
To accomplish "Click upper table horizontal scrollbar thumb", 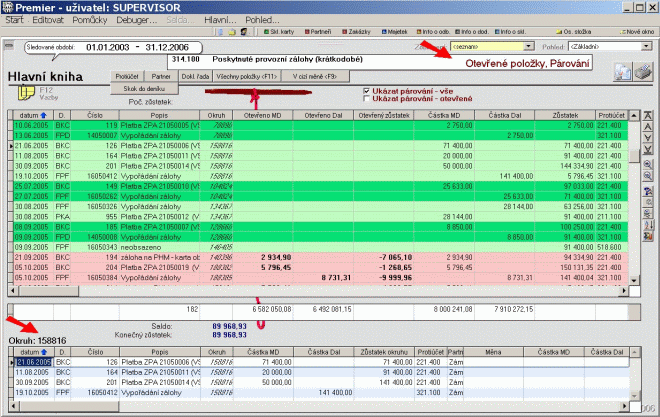I will click(x=48, y=290).
